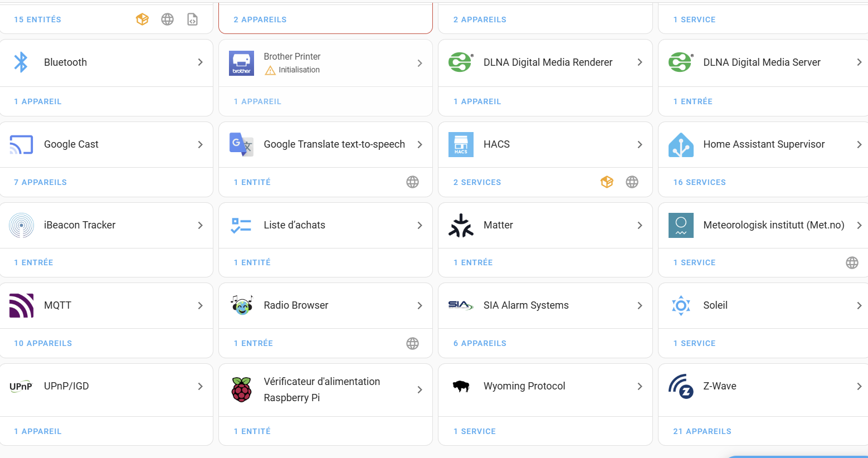
Task: Click the MQTT logo icon
Action: pyautogui.click(x=21, y=305)
